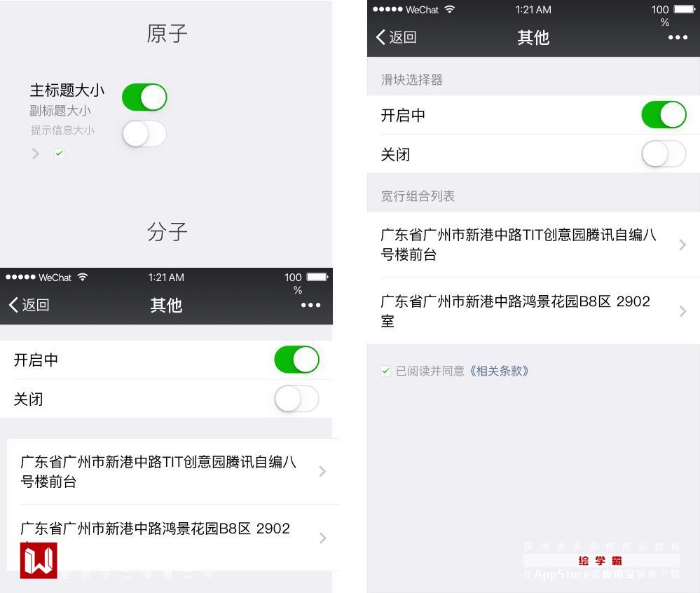Turn on the 关闭 switch in the right phone
The height and width of the screenshot is (593, 700).
coord(664,154)
